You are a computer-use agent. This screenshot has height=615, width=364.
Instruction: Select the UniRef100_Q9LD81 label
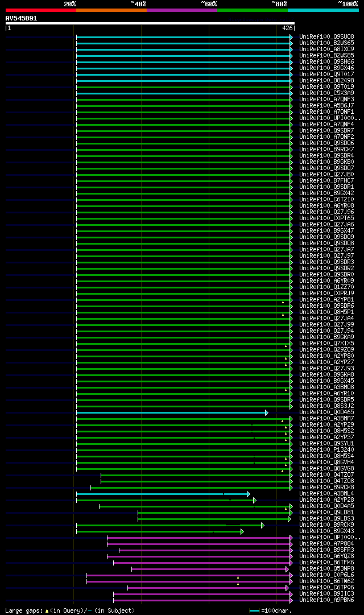point(326,513)
